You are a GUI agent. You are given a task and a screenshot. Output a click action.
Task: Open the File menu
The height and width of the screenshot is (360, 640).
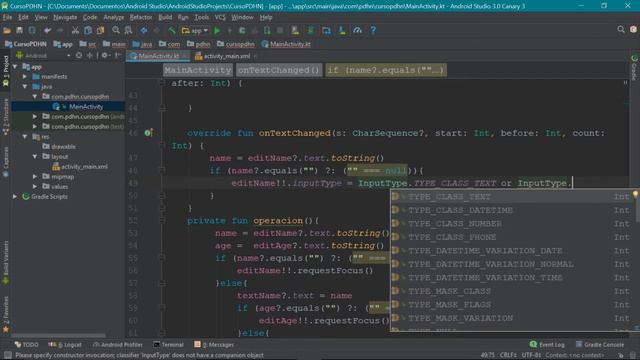tap(7, 18)
